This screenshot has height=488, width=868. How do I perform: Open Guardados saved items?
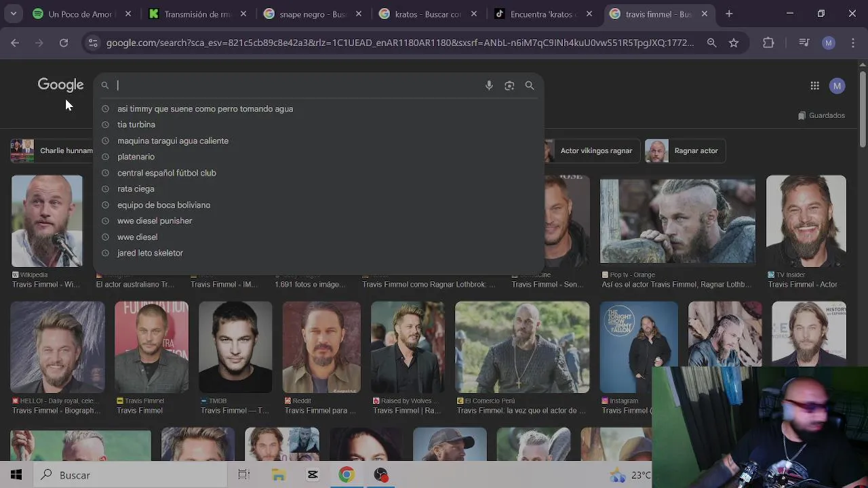pyautogui.click(x=821, y=115)
